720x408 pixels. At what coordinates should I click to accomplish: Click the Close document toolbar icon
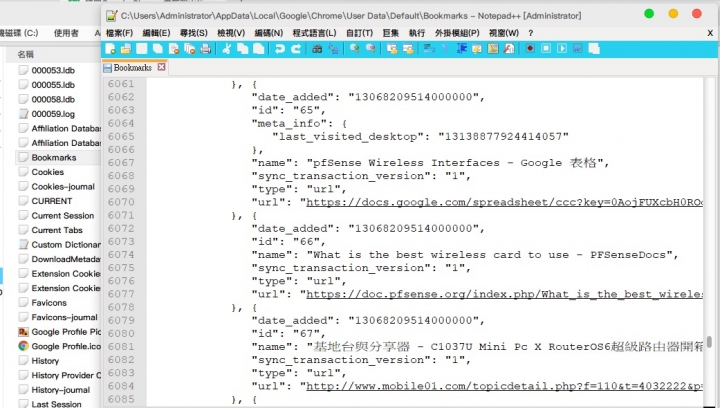pyautogui.click(x=174, y=49)
